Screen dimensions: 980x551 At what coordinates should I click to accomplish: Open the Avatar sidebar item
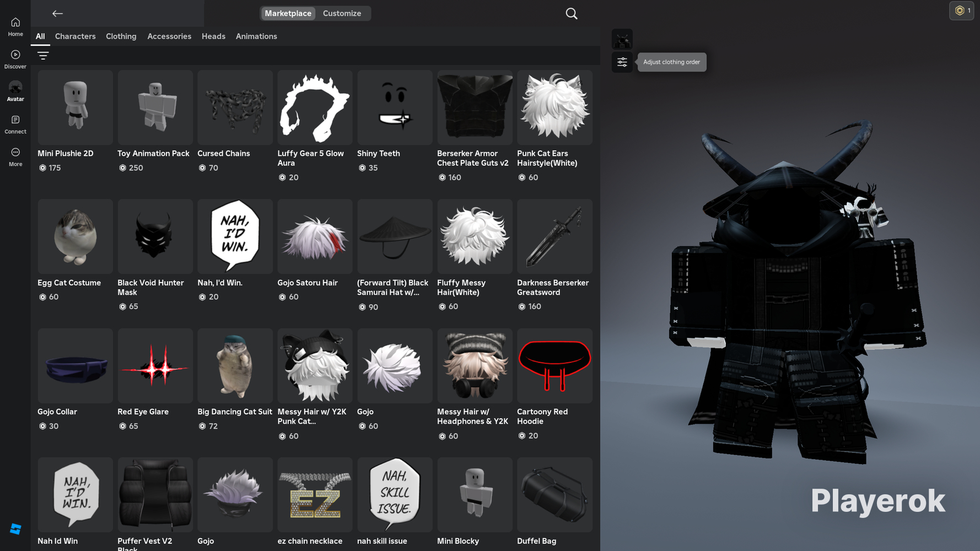pos(15,91)
